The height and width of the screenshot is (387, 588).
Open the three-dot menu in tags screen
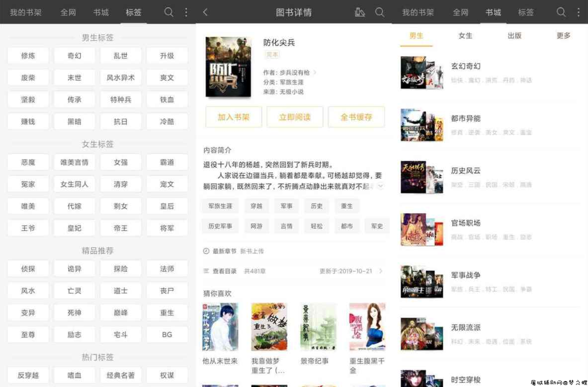click(186, 12)
